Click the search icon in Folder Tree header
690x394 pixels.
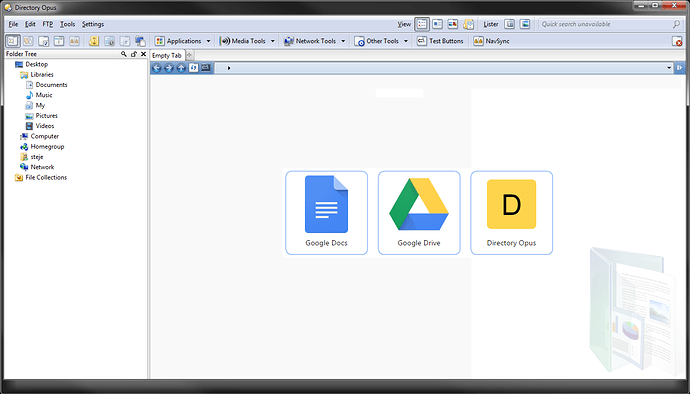pyautogui.click(x=124, y=54)
